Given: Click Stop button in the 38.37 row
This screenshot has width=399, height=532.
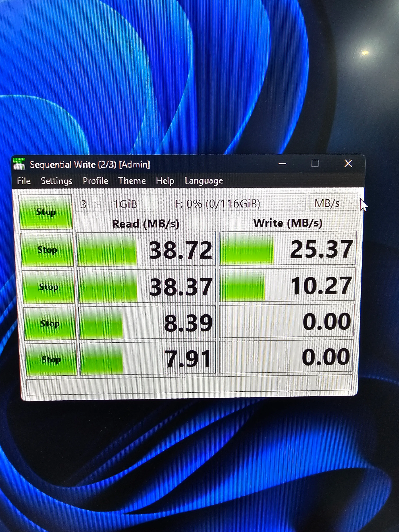Looking at the screenshot, I should (x=48, y=287).
